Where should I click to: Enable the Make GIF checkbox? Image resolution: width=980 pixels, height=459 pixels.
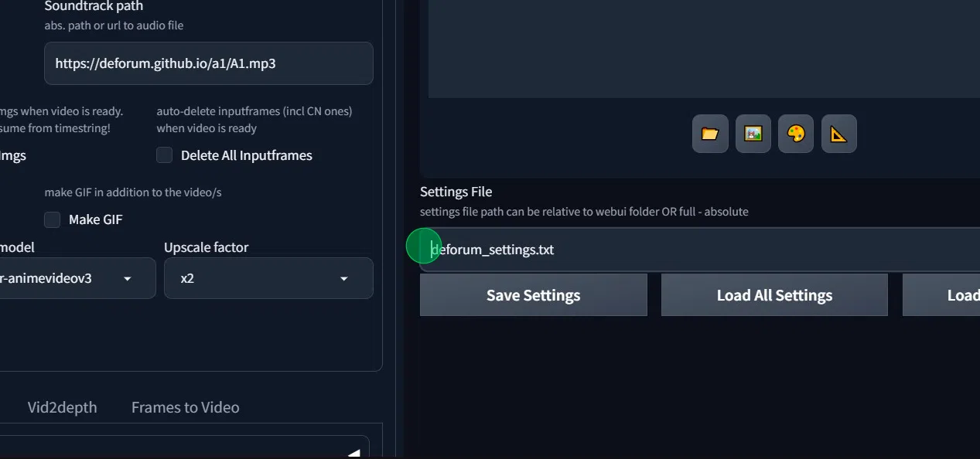(x=52, y=219)
